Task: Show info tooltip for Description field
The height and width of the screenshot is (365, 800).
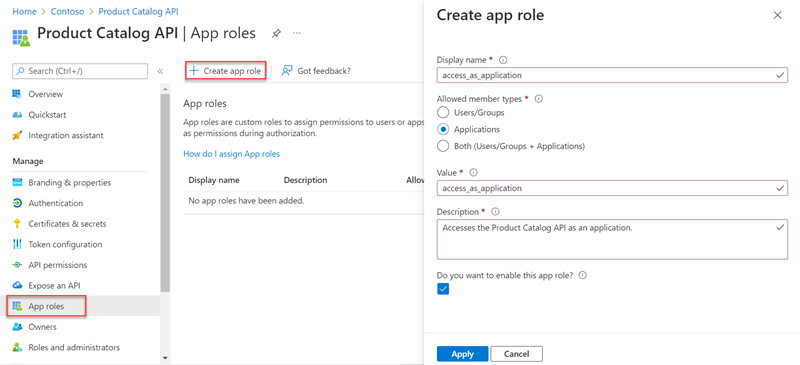Action: pyautogui.click(x=495, y=211)
